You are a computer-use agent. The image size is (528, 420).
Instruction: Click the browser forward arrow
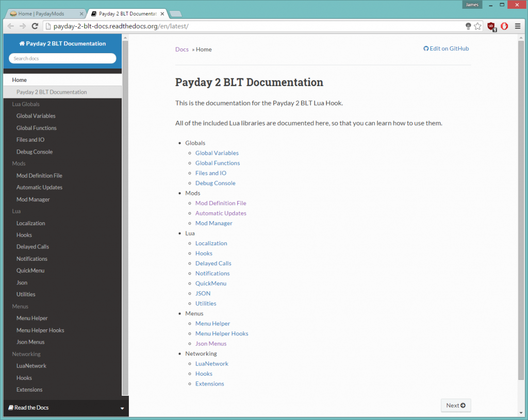23,26
